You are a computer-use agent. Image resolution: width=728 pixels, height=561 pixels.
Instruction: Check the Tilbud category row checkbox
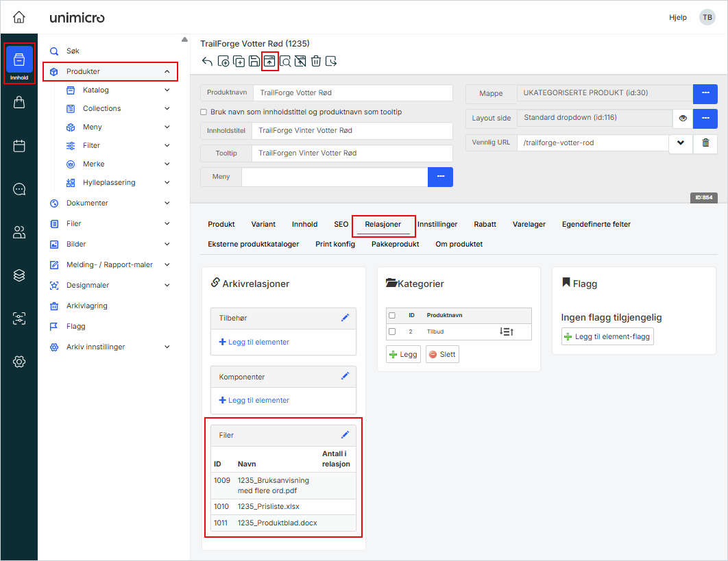click(392, 332)
